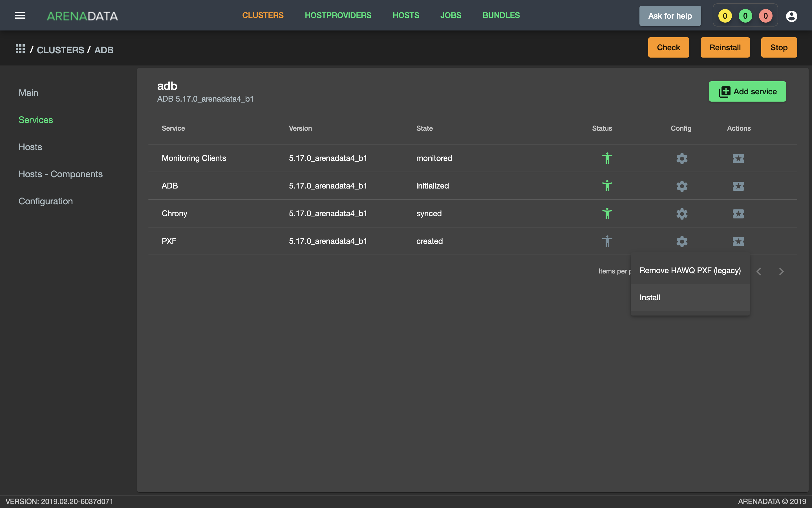Click the ARENADATA logo
The image size is (812, 508).
tap(82, 16)
